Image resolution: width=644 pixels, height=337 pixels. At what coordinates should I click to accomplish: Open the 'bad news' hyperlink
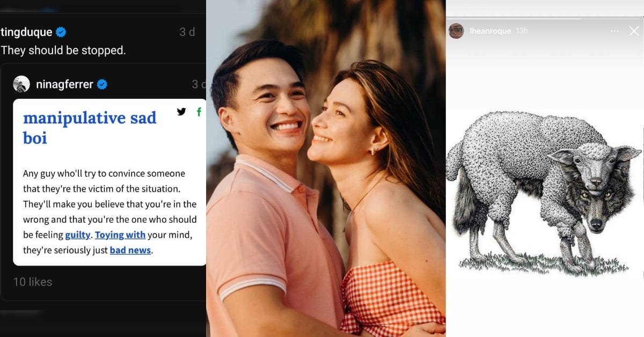click(x=129, y=250)
